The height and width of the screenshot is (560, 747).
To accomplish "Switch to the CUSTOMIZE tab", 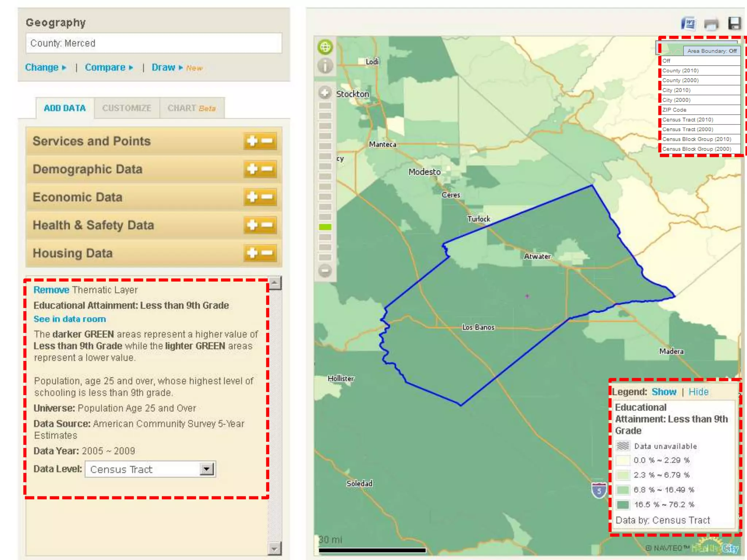I will [x=127, y=108].
